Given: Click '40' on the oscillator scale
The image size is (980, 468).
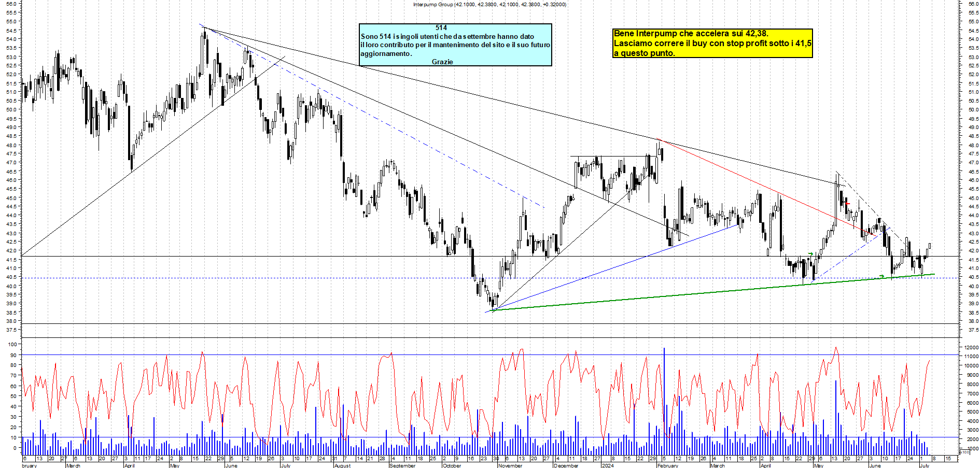Looking at the screenshot, I should [x=13, y=407].
